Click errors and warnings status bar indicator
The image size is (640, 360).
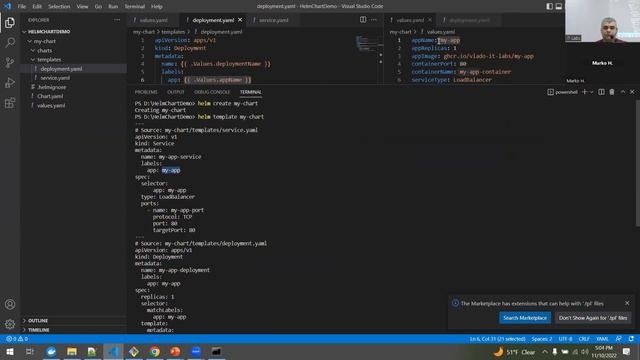[x=17, y=339]
